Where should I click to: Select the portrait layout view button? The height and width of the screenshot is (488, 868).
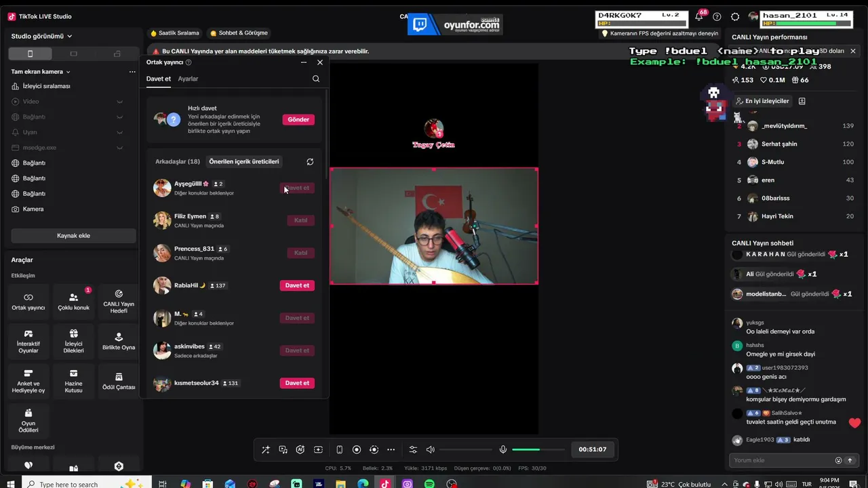pos(30,54)
